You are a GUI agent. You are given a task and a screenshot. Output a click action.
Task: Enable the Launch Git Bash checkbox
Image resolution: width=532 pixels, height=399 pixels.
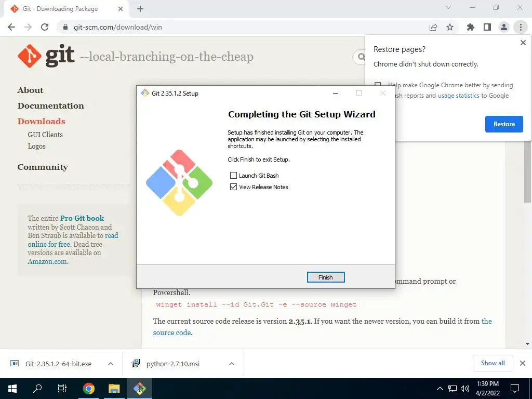(233, 176)
